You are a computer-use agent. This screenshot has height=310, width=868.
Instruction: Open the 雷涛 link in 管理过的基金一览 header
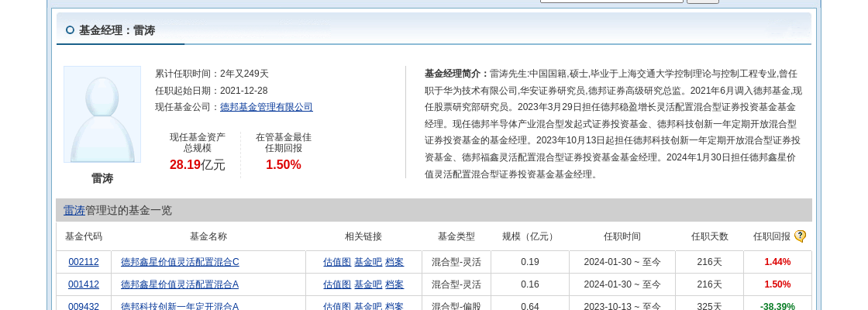(74, 210)
